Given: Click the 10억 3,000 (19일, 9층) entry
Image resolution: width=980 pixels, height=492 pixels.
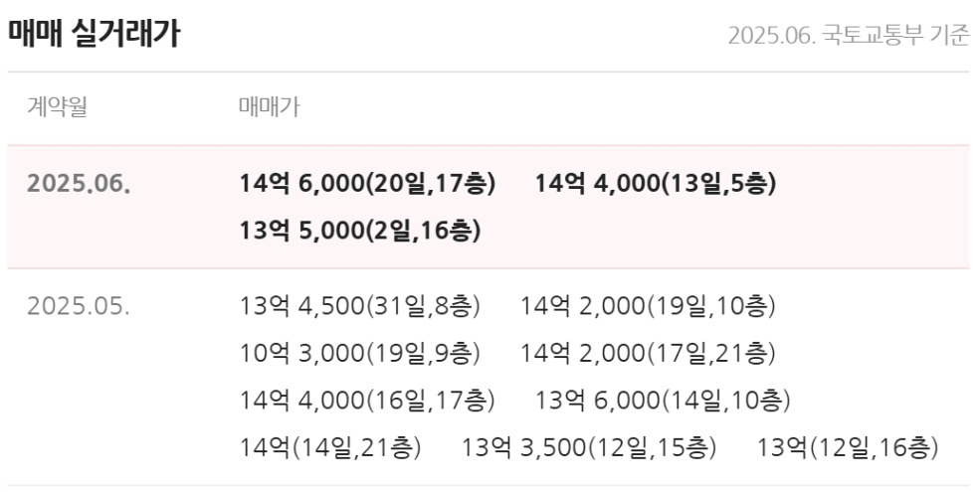Looking at the screenshot, I should pos(360,352).
